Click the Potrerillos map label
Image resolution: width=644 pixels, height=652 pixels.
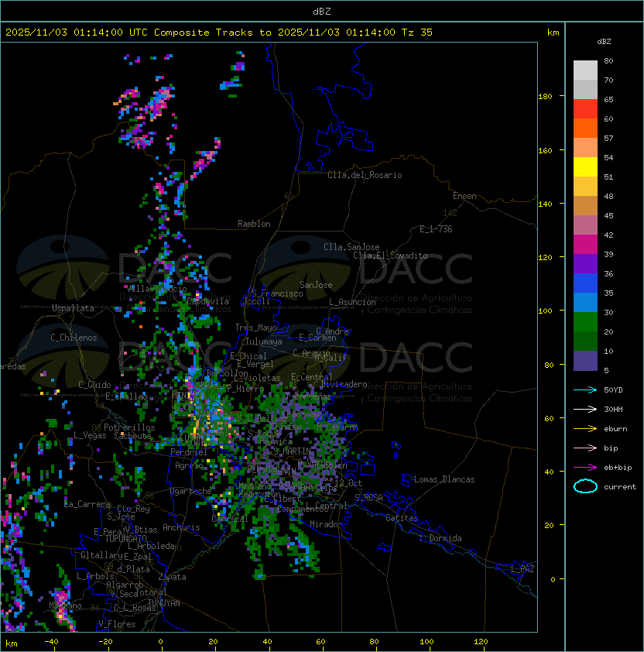[x=129, y=427]
